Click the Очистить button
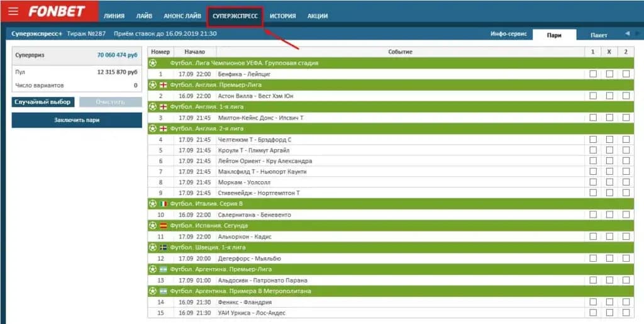Image resolution: width=644 pixels, height=324 pixels. click(111, 102)
